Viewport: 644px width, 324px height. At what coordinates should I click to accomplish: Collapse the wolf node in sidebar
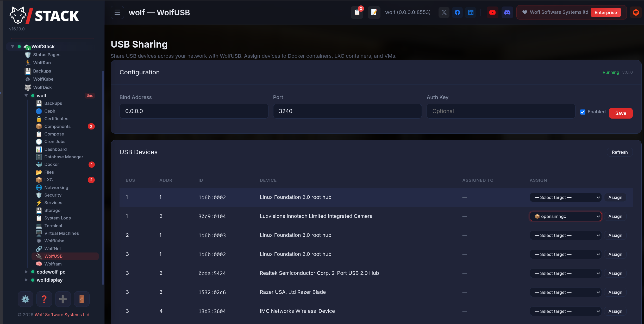tap(26, 96)
